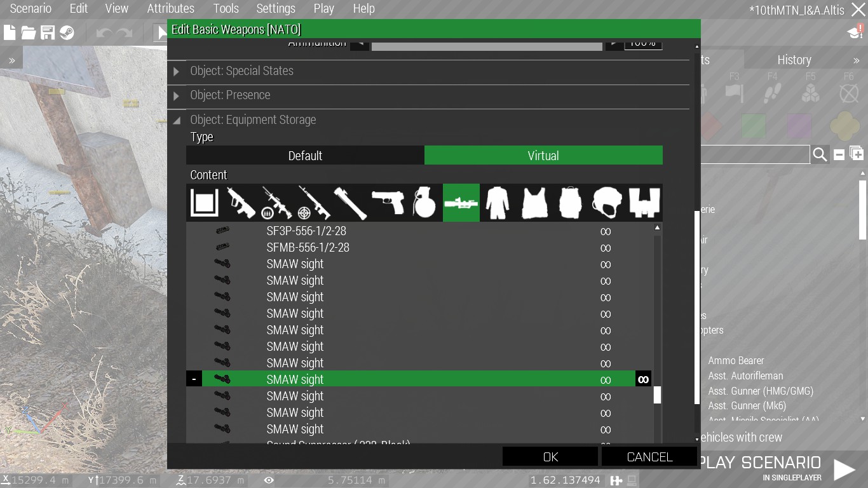
Task: Click the search magnifier icon in asset browser
Action: (x=820, y=154)
